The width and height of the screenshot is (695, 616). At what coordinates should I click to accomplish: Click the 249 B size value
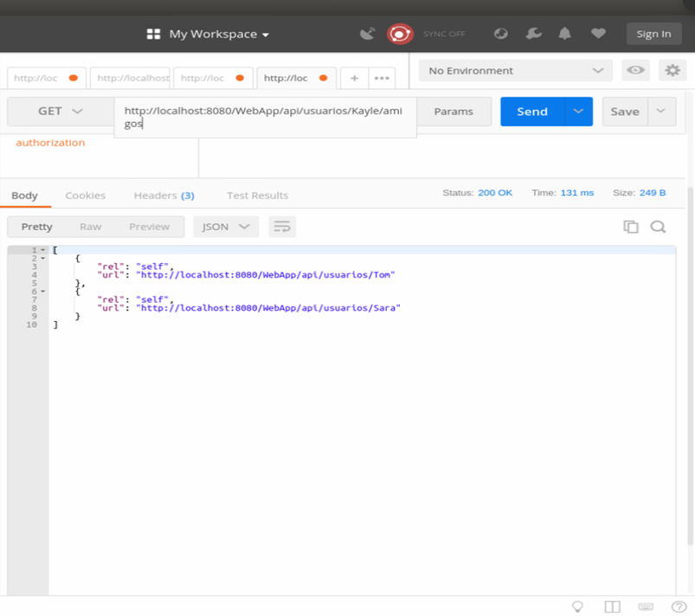(653, 193)
